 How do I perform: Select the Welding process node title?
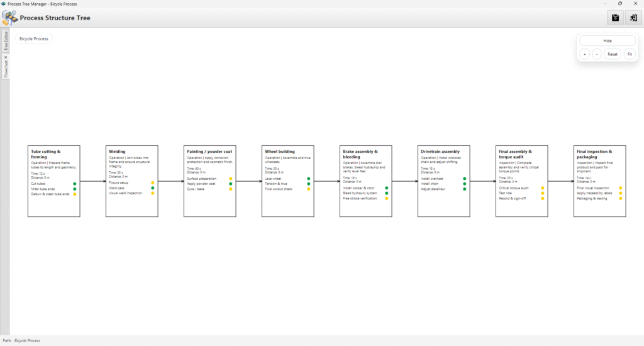117,152
